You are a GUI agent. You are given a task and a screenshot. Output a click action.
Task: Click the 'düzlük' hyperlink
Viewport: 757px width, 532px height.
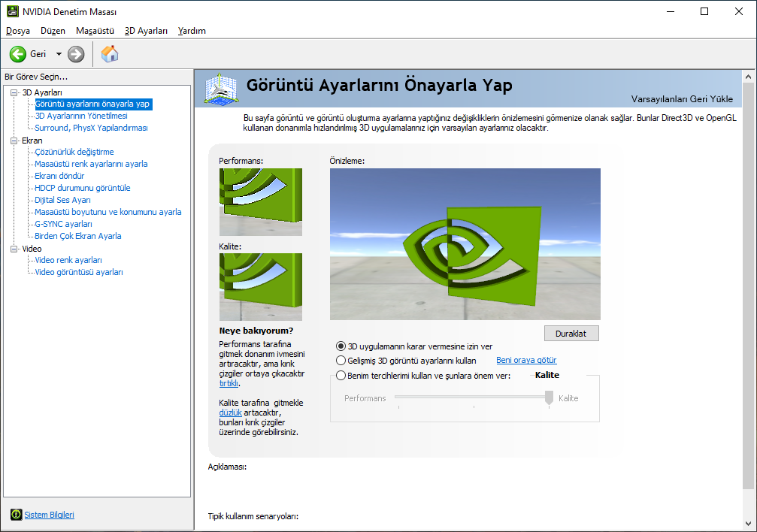[230, 413]
